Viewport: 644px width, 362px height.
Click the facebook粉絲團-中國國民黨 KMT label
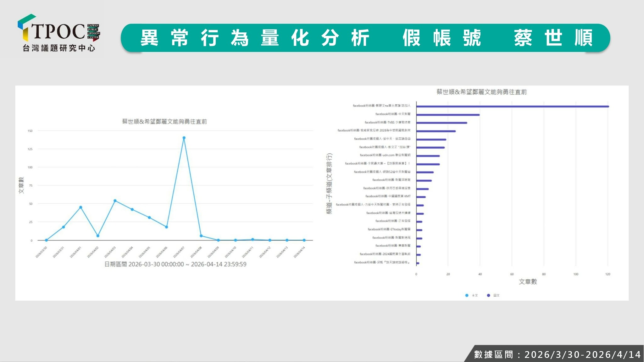pos(388,196)
